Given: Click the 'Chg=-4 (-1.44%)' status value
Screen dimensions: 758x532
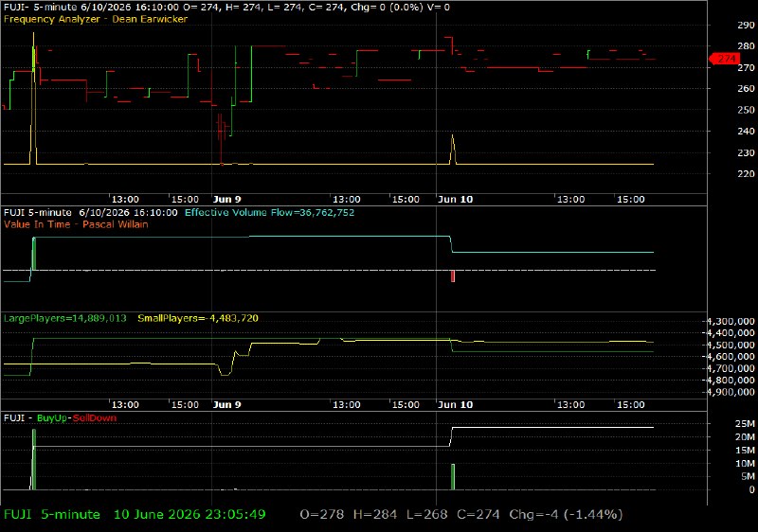Looking at the screenshot, I should click(x=566, y=515).
